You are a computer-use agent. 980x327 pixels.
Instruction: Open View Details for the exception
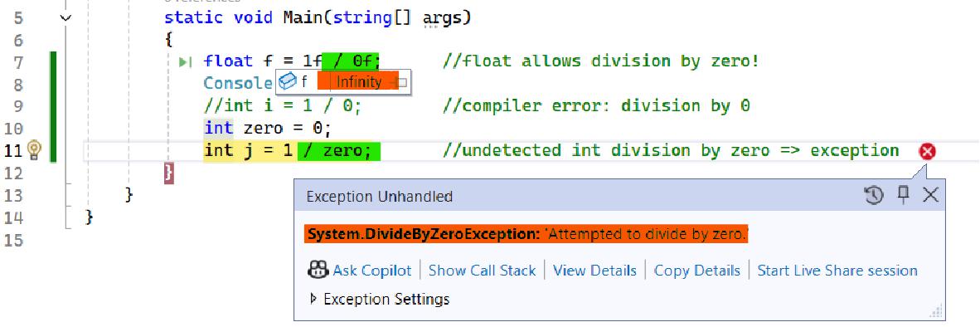(x=594, y=271)
